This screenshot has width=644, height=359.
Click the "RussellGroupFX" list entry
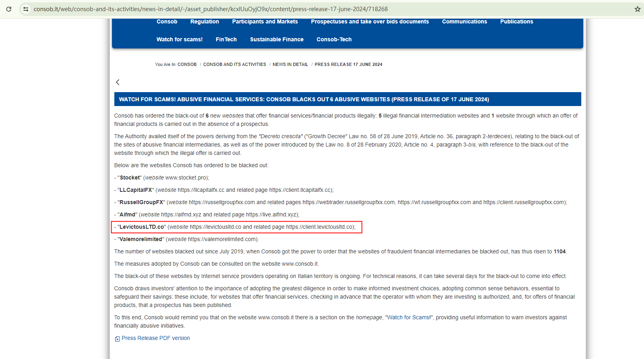point(341,202)
